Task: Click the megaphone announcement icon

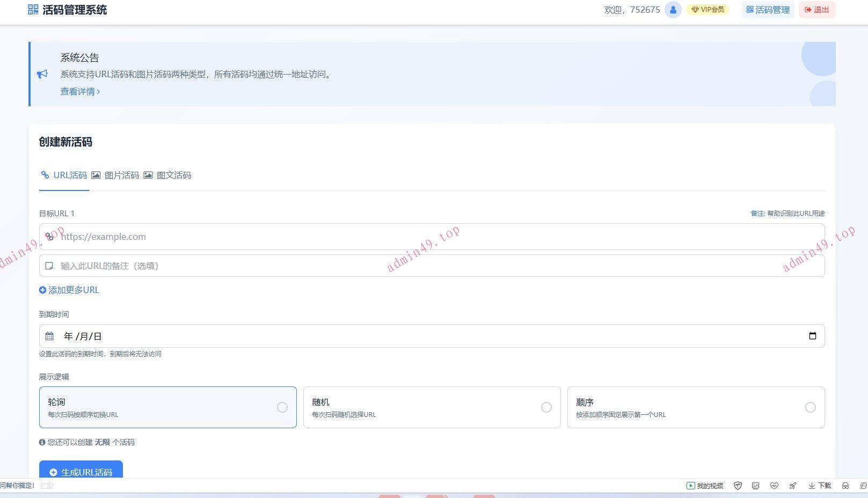Action: (42, 74)
